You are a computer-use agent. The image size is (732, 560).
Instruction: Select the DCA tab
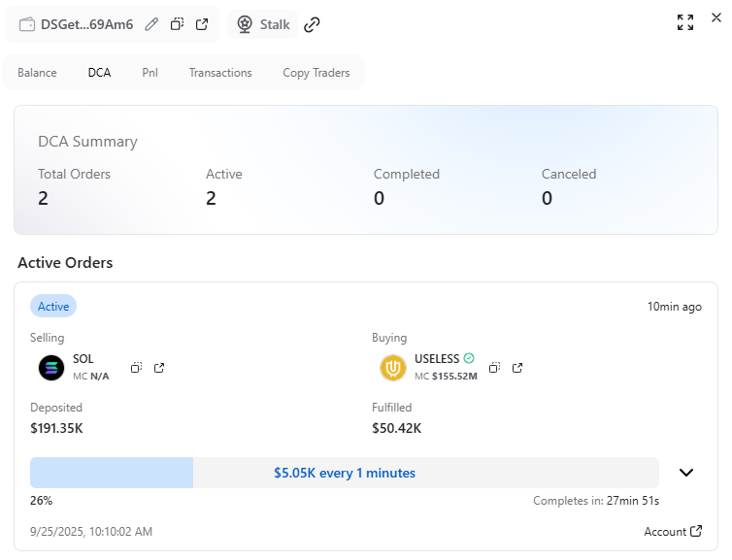point(99,73)
